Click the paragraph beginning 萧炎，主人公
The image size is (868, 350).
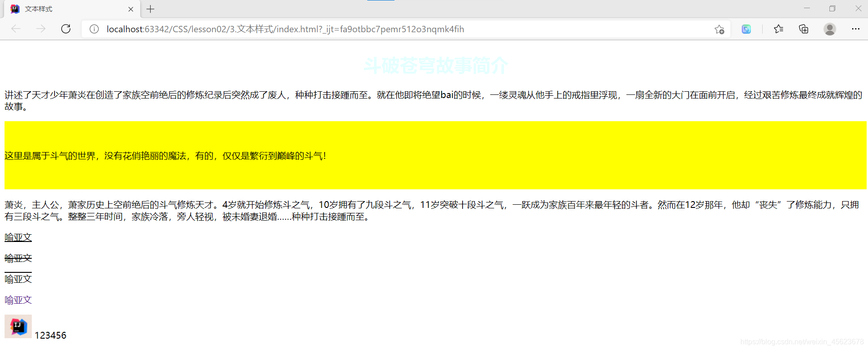pos(432,211)
